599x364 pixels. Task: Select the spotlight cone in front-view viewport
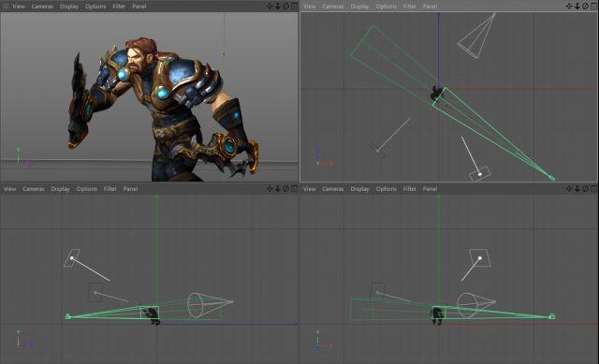click(x=476, y=305)
